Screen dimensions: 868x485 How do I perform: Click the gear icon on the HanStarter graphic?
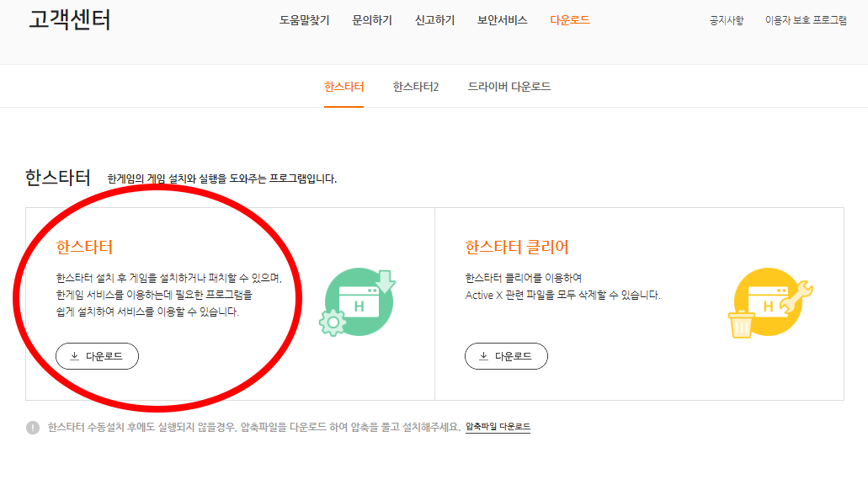pyautogui.click(x=333, y=323)
